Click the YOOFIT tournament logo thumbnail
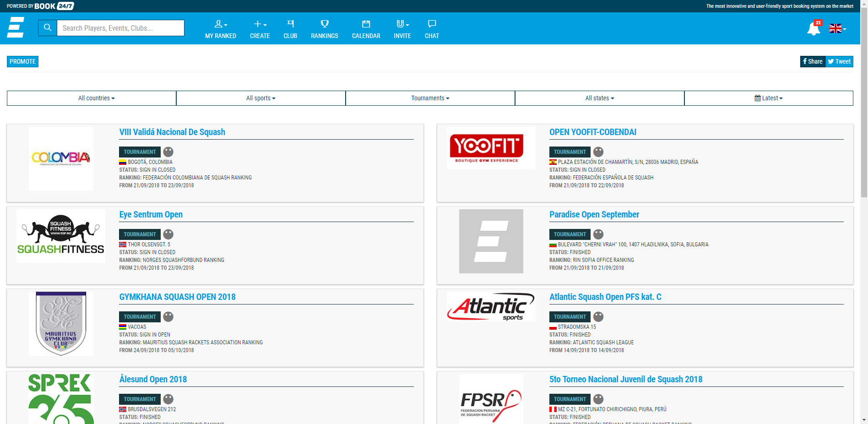 pyautogui.click(x=491, y=148)
